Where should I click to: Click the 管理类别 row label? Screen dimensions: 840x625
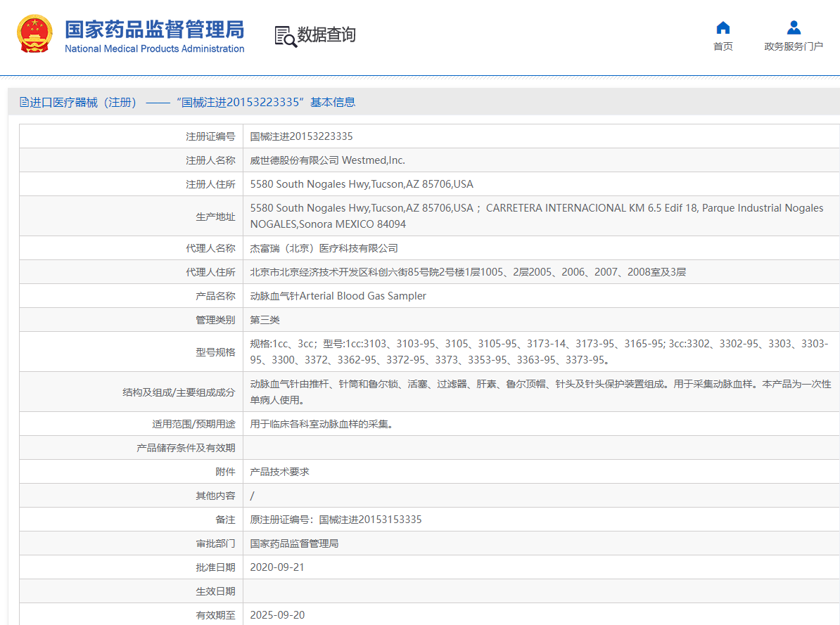pos(215,321)
